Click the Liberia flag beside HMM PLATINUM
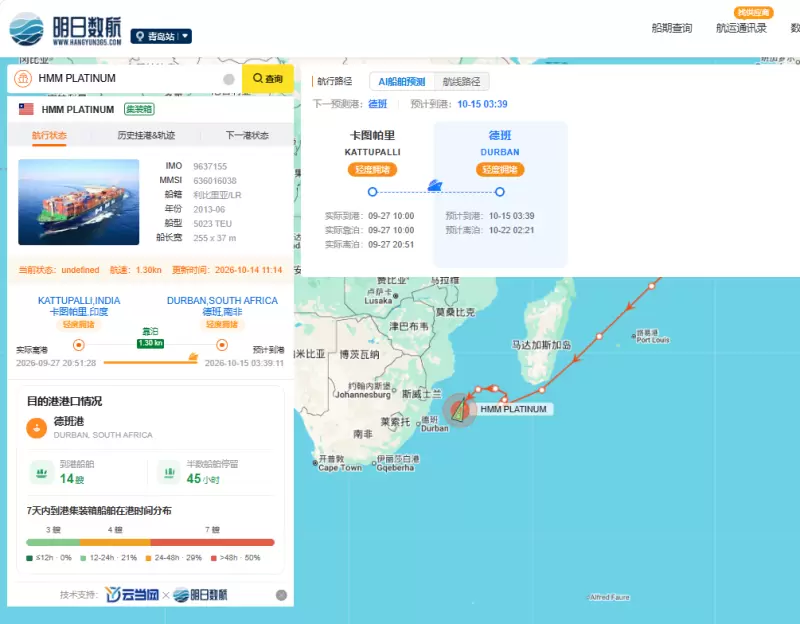The height and width of the screenshot is (624, 800). coord(26,109)
